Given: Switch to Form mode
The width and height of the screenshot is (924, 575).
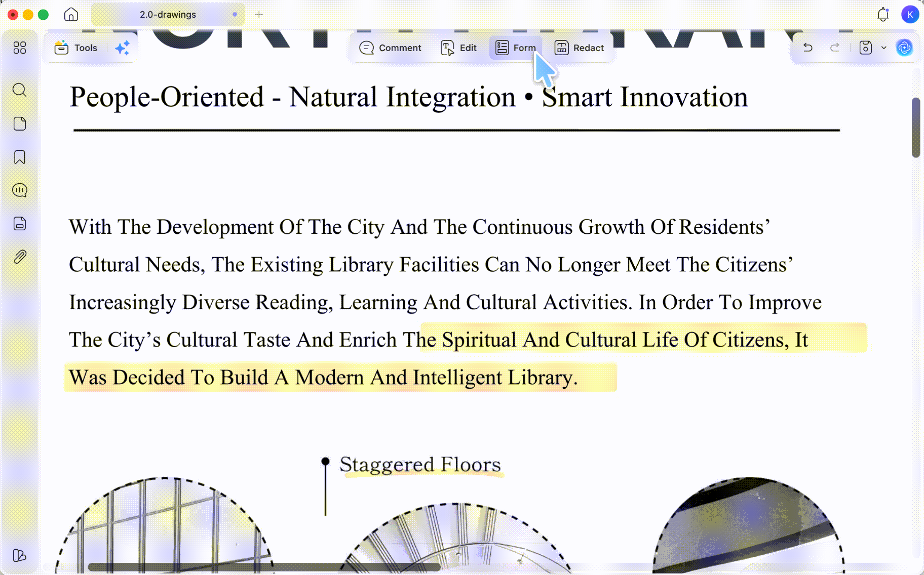Looking at the screenshot, I should [515, 48].
